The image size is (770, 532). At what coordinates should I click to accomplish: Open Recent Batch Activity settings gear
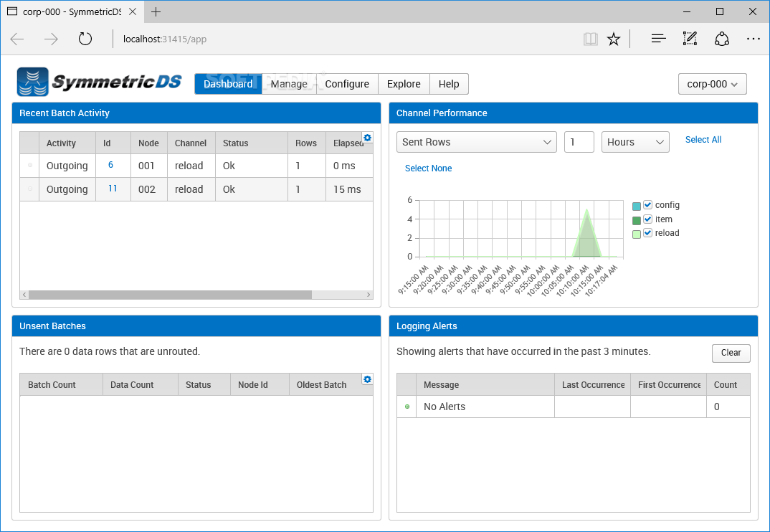(x=367, y=138)
